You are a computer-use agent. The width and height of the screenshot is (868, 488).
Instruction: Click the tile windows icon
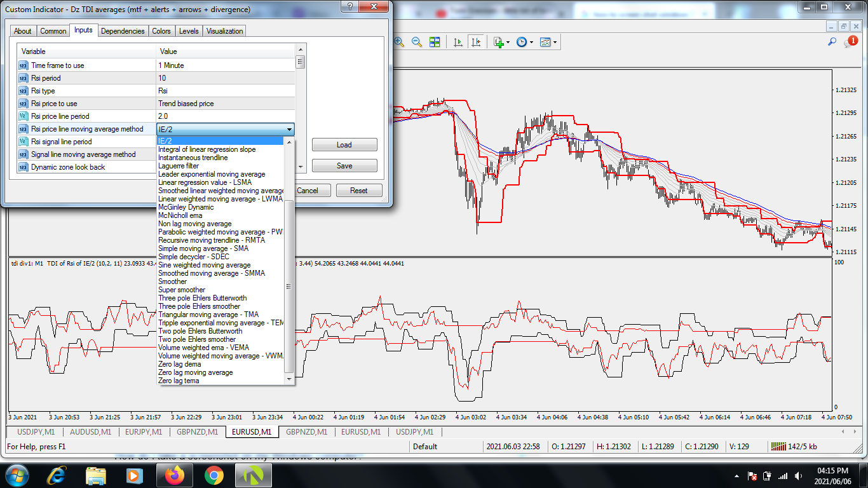click(x=435, y=42)
